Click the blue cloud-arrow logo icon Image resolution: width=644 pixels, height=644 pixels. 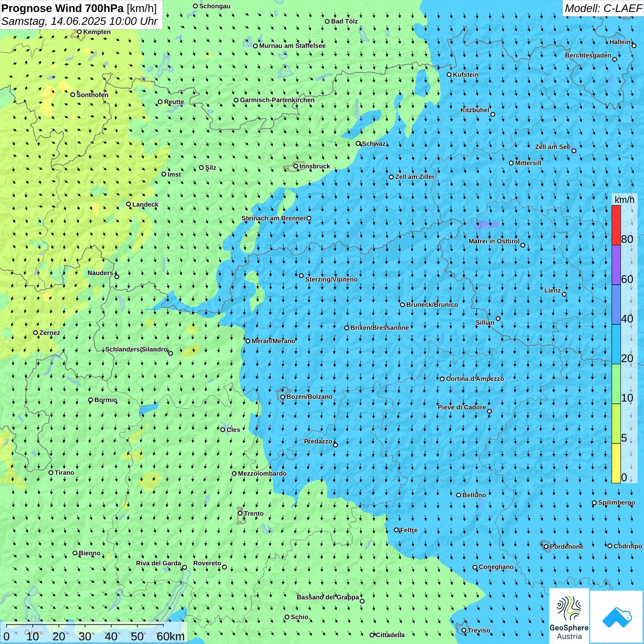(616, 617)
